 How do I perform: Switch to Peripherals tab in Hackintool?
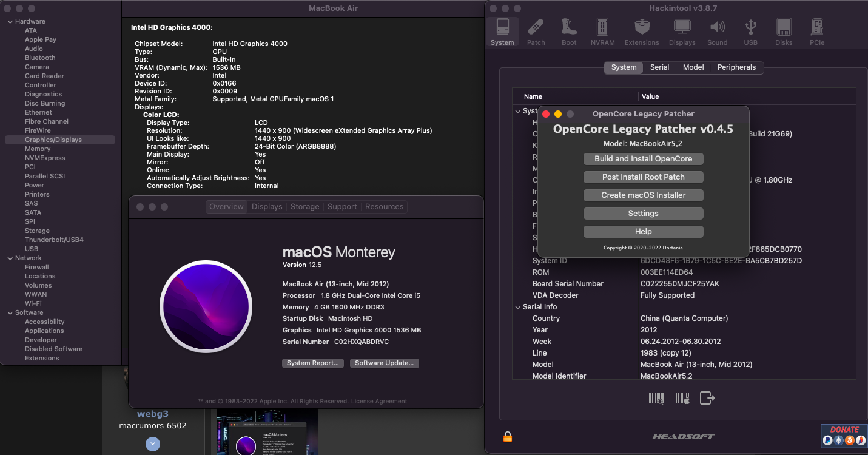pos(736,67)
